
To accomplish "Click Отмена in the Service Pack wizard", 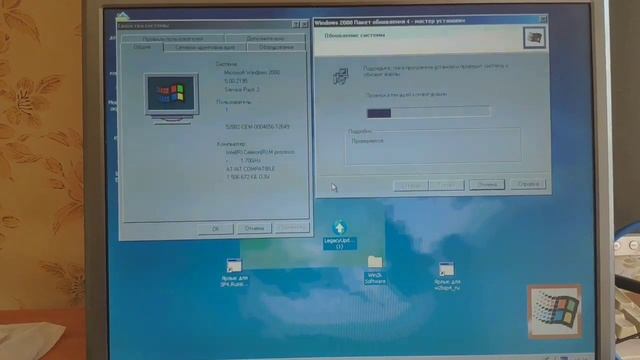I will [x=487, y=184].
